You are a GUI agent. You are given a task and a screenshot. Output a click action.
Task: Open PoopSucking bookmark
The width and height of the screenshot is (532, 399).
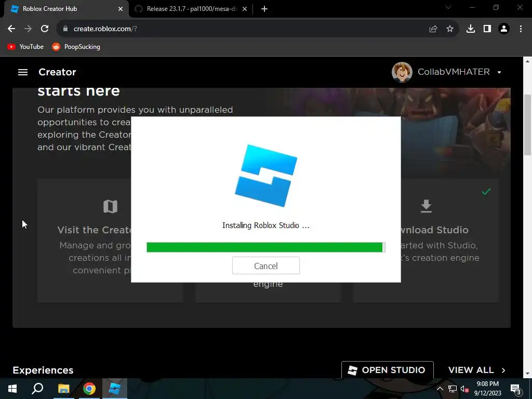pos(76,47)
